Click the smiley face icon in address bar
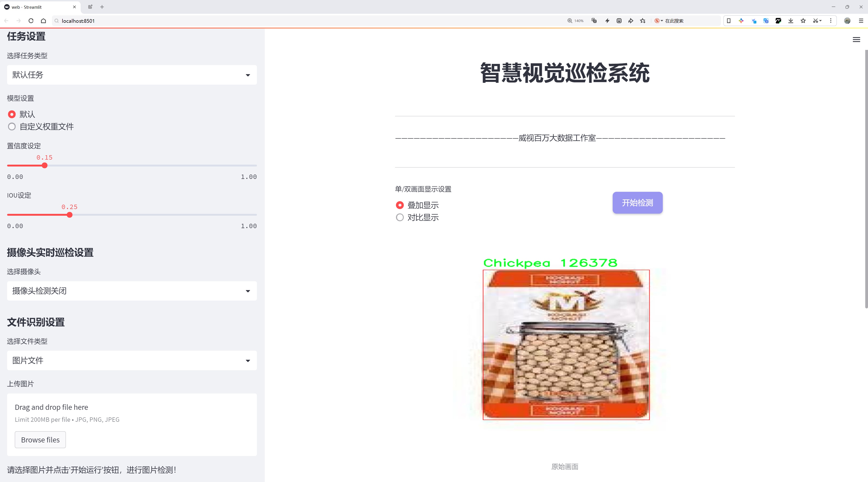The height and width of the screenshot is (482, 868). pos(619,21)
